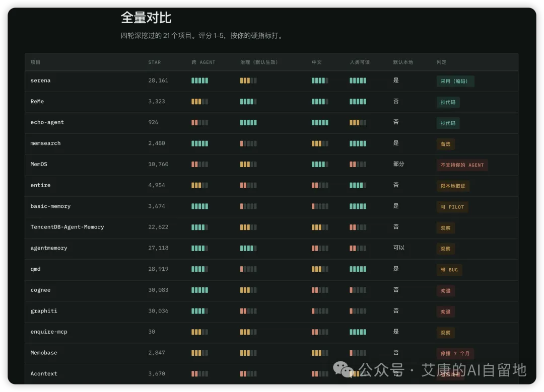Click the cognee project name
The width and height of the screenshot is (544, 392).
click(41, 290)
